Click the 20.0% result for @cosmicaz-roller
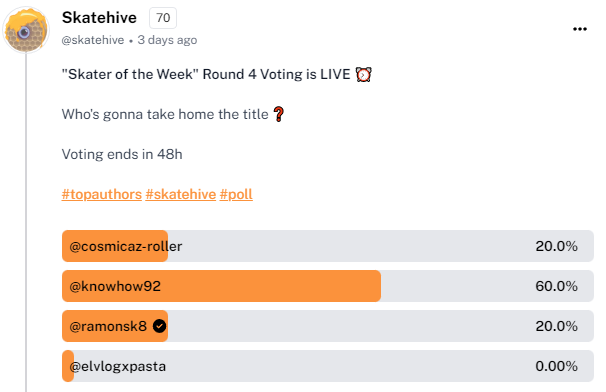Image resolution: width=606 pixels, height=392 pixels. 556,246
